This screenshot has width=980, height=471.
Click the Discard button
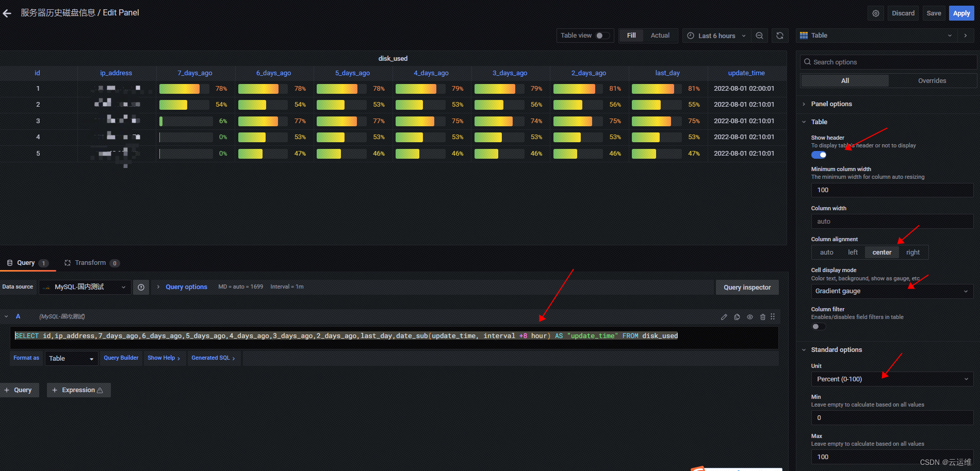click(x=903, y=13)
